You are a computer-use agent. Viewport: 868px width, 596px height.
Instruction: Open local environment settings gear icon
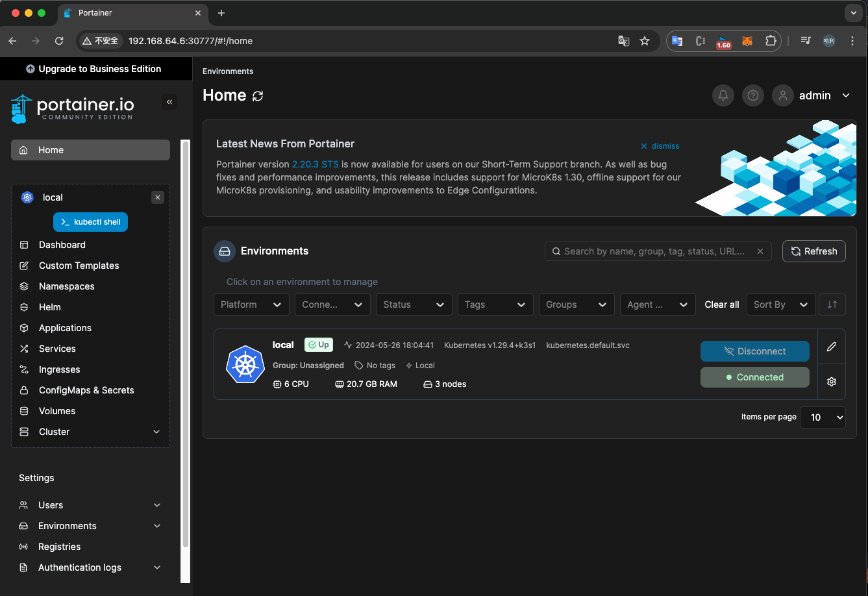[x=832, y=382]
